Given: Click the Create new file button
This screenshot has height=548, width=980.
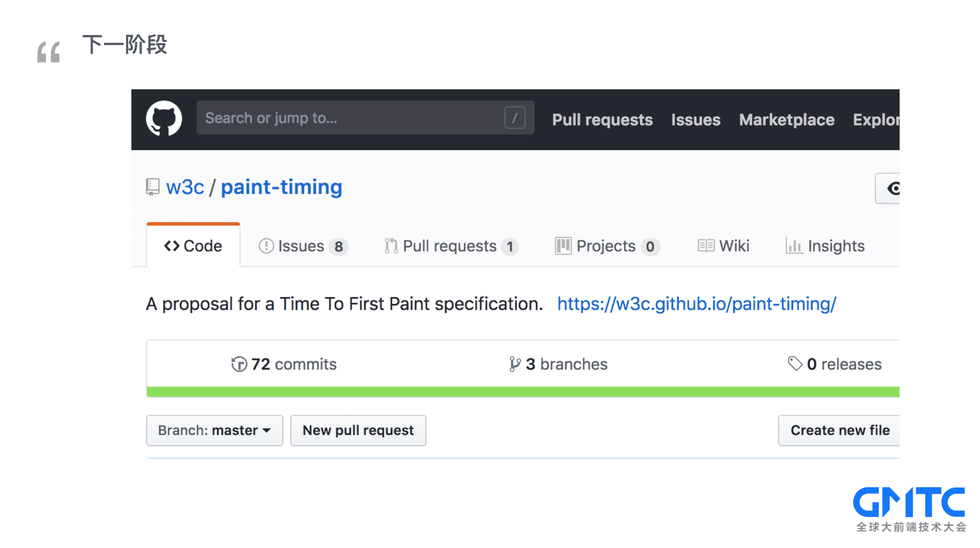Looking at the screenshot, I should (x=839, y=431).
